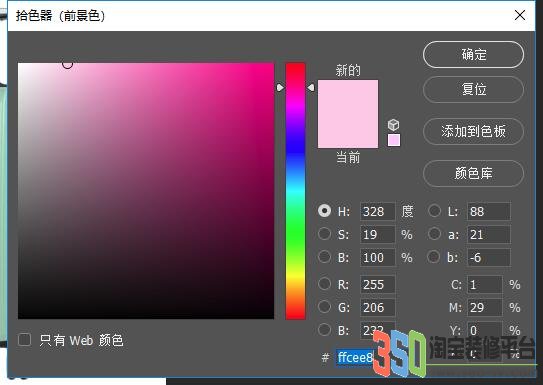This screenshot has height=385, width=543.
Task: Click the large saturation-brightness color field
Action: point(146,191)
